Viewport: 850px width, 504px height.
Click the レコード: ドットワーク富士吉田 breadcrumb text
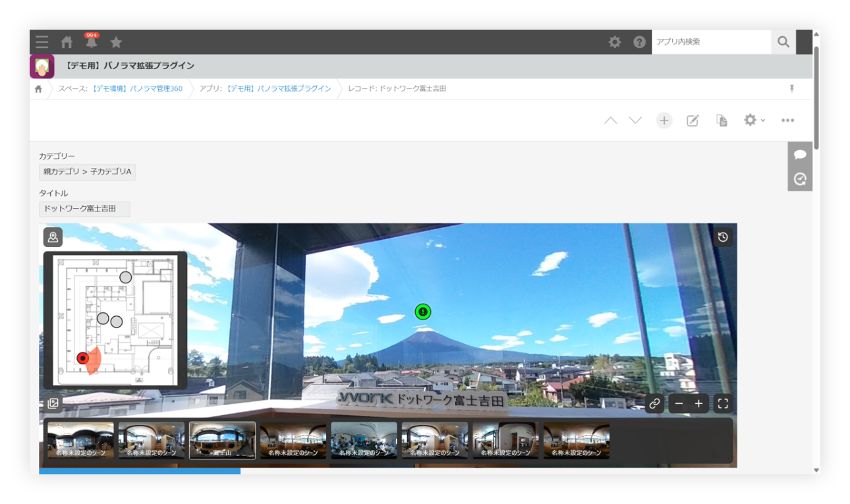pyautogui.click(x=397, y=88)
